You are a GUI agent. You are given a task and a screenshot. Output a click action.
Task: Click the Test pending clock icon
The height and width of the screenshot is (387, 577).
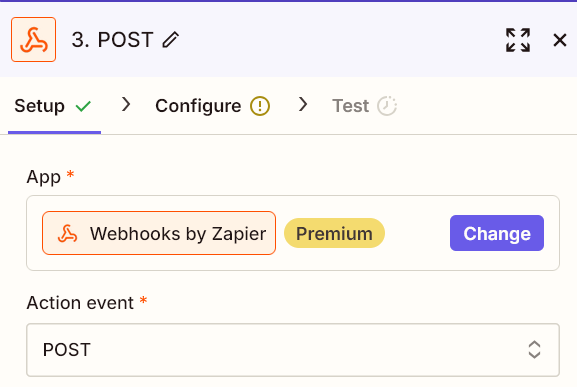point(387,106)
